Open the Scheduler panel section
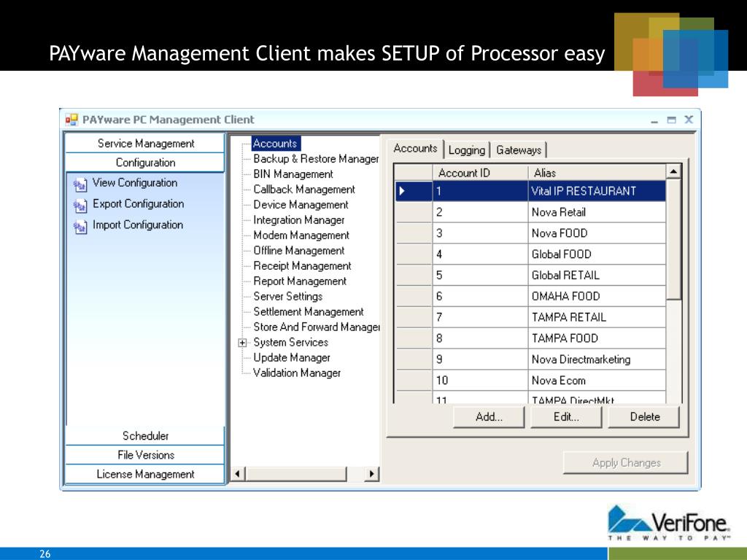Screen dimensions: 747x560 click(x=145, y=436)
